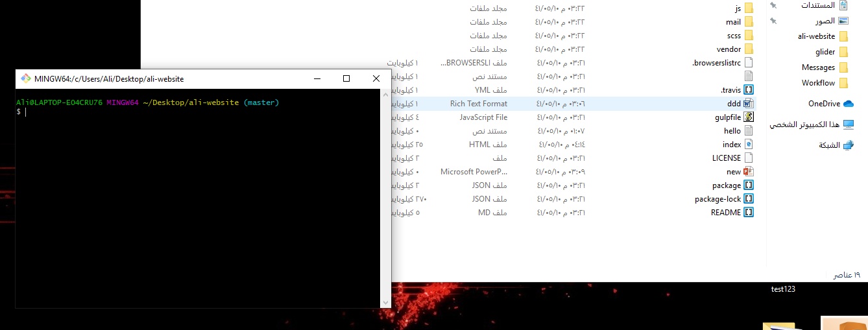Click the pin icon beside الصور
The width and height of the screenshot is (868, 330).
(x=773, y=21)
